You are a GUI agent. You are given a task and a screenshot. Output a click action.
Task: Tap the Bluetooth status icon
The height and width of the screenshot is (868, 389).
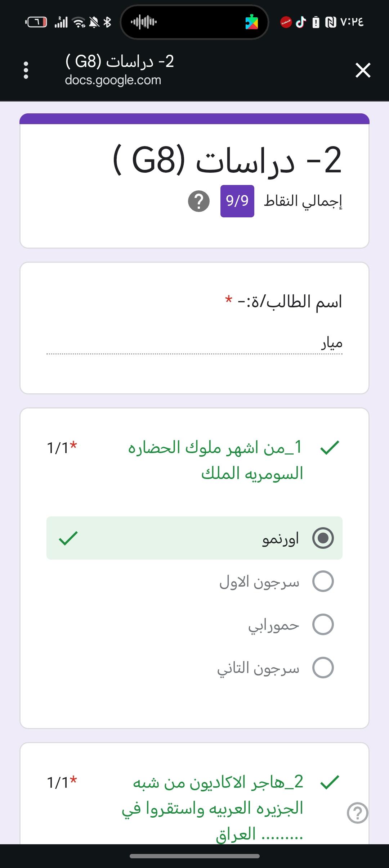point(107,22)
